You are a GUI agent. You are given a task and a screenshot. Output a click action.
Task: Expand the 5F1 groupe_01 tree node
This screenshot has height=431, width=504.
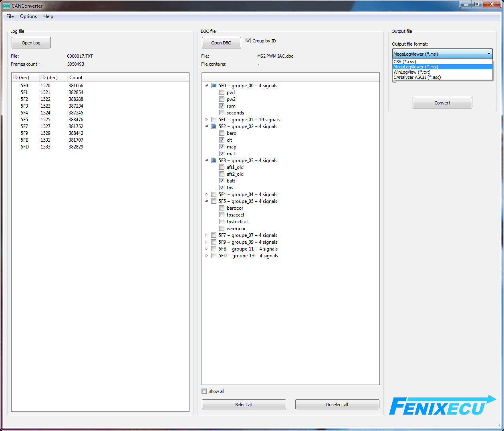pos(207,120)
